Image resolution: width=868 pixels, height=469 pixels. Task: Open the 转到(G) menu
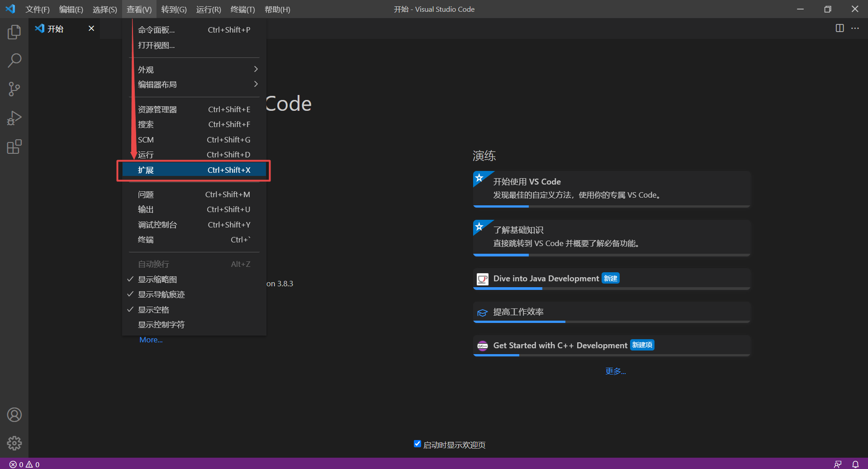pyautogui.click(x=174, y=9)
